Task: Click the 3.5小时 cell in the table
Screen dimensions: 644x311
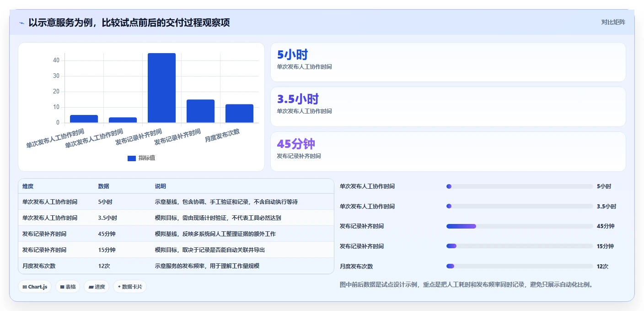Action: tap(107, 218)
